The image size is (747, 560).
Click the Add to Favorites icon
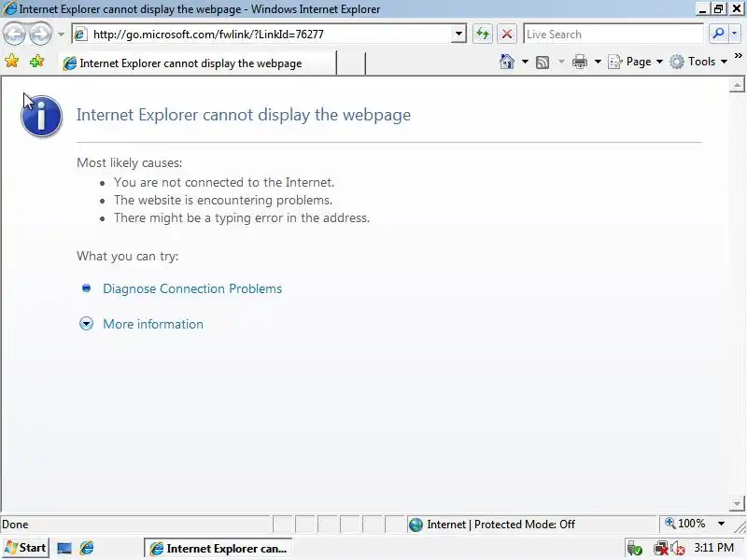click(x=36, y=62)
